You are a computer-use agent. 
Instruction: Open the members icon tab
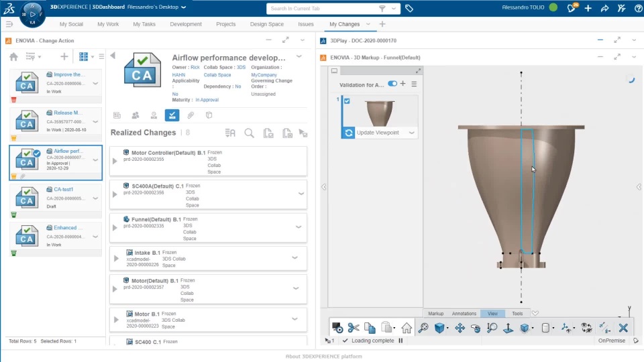coord(135,115)
